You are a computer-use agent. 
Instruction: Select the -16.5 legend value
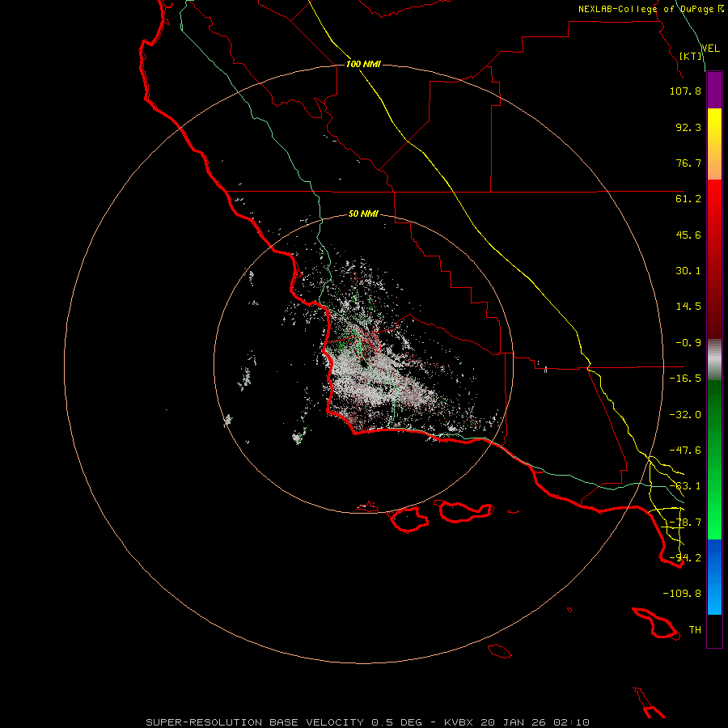click(685, 379)
